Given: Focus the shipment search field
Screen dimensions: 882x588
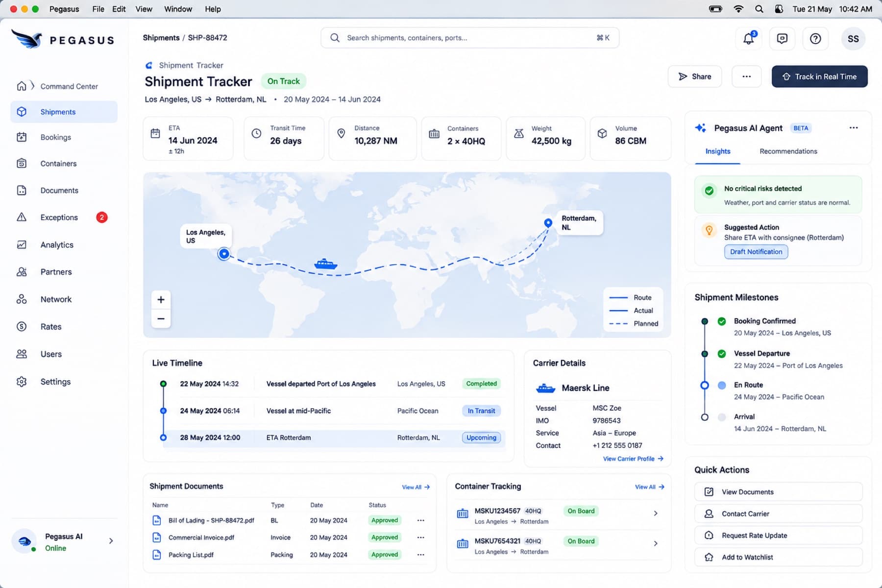Looking at the screenshot, I should click(469, 38).
